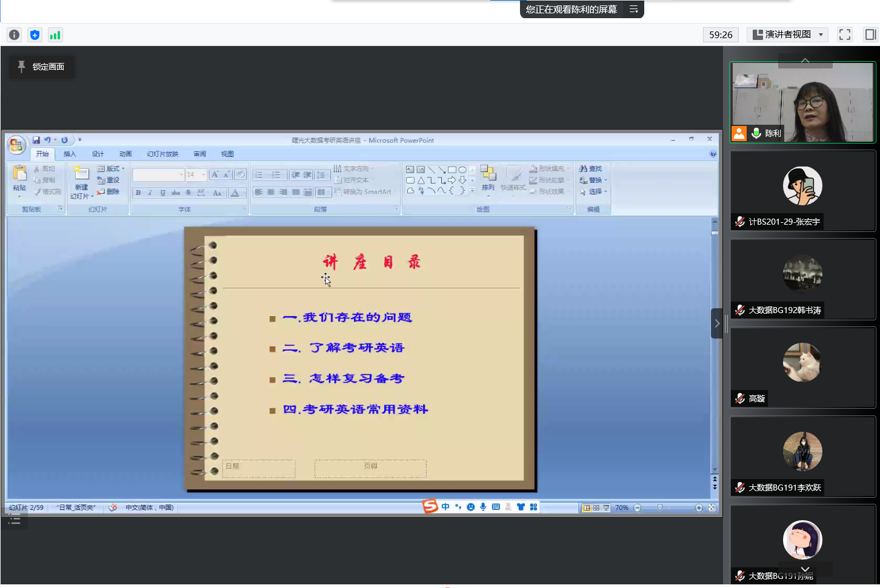Screen dimensions: 880x588
Task: Click the save icon in quick access toolbar
Action: point(36,140)
